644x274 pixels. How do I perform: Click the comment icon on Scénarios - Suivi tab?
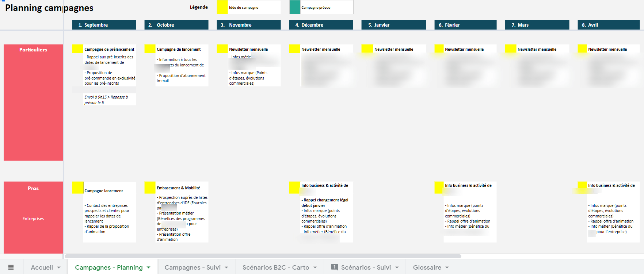[334, 267]
